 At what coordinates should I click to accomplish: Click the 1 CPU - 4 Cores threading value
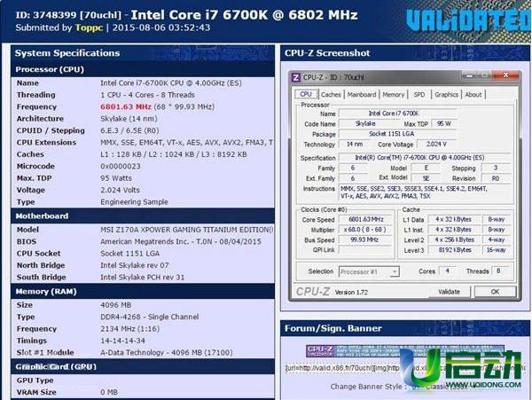click(x=147, y=95)
